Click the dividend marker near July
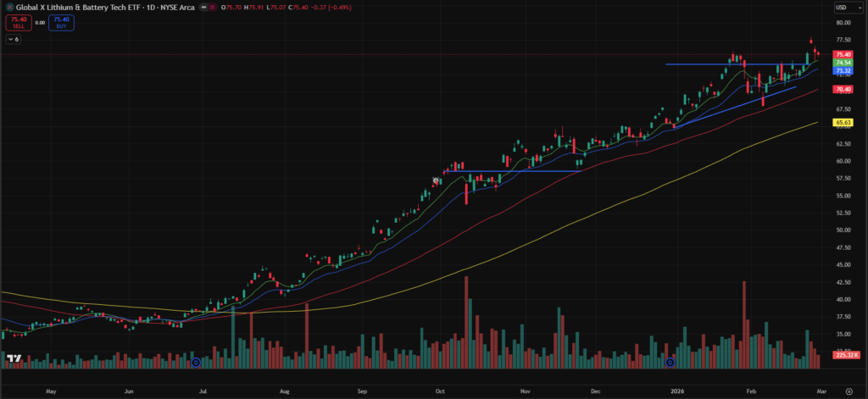The image size is (868, 399). (196, 363)
